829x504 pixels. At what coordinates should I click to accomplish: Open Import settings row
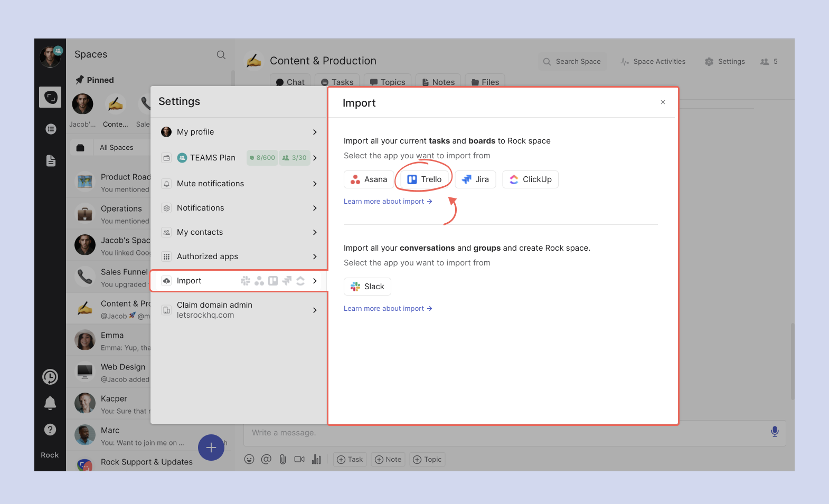click(x=239, y=281)
